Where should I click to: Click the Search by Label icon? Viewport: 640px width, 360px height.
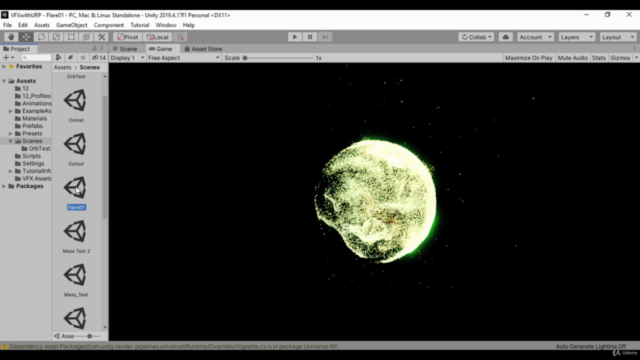tap(71, 58)
